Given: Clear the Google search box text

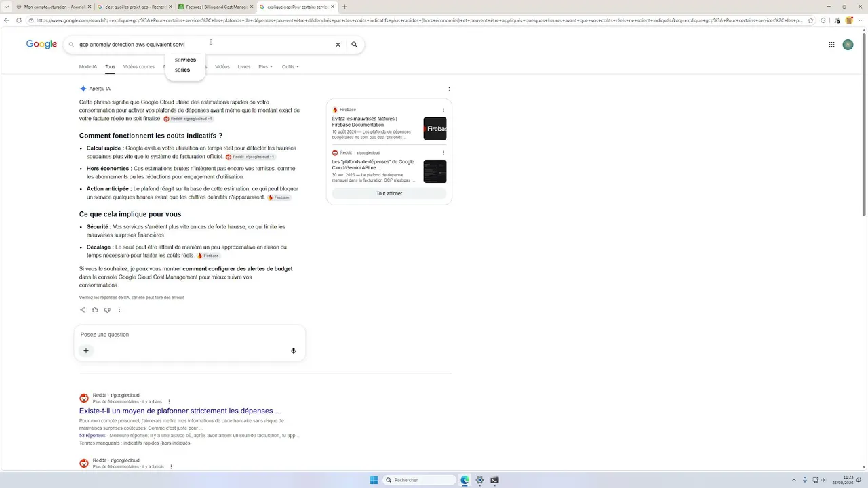Looking at the screenshot, I should pyautogui.click(x=338, y=45).
